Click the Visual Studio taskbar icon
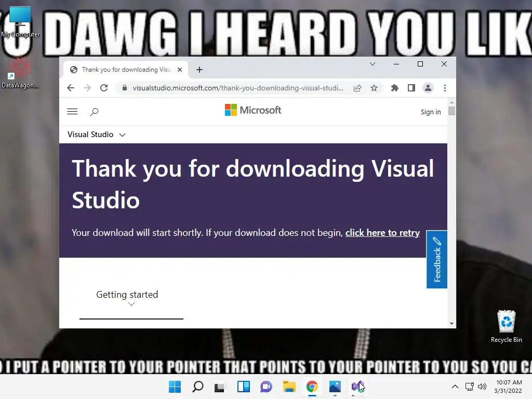The image size is (532, 399). 357,387
